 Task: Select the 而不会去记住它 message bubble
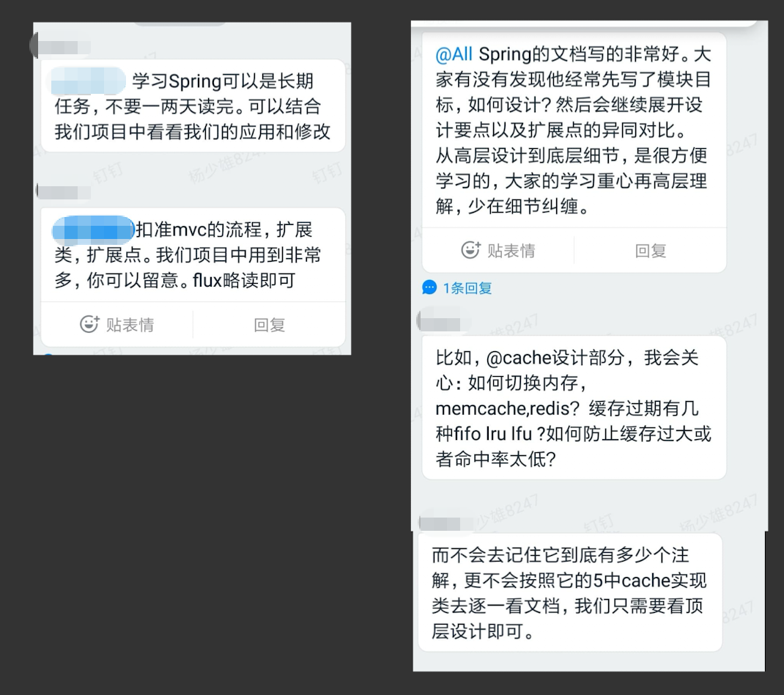pos(570,592)
